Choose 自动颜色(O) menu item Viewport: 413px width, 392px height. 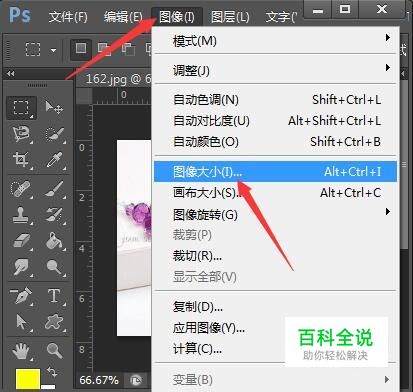click(276, 142)
